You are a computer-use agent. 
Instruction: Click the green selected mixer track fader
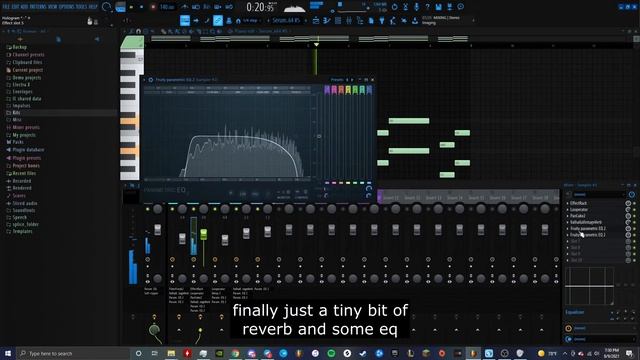click(203, 234)
